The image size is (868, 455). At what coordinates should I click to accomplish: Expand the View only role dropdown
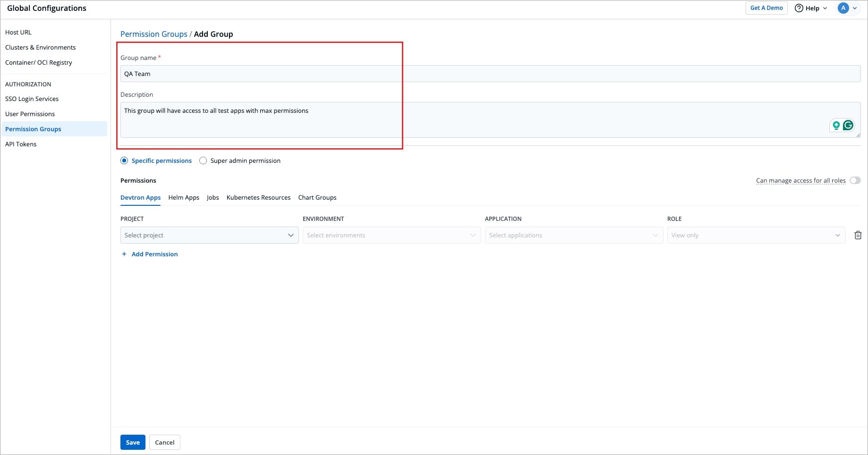756,235
